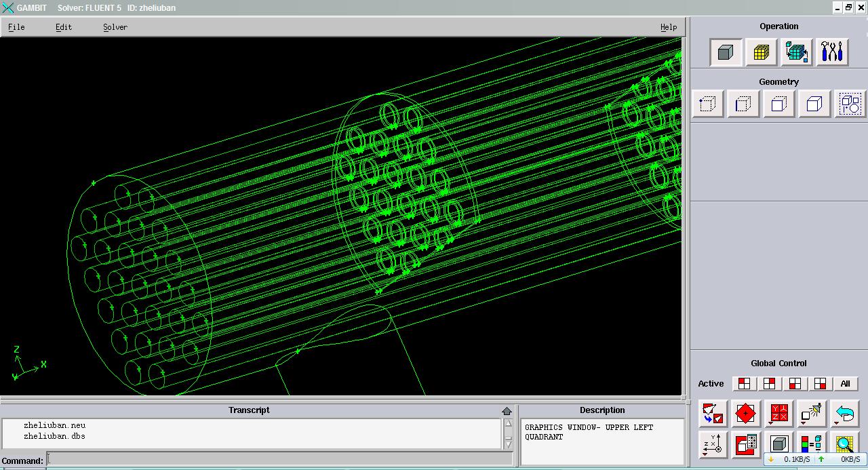Activate the upper right quadrant
The height and width of the screenshot is (470, 868).
[770, 383]
